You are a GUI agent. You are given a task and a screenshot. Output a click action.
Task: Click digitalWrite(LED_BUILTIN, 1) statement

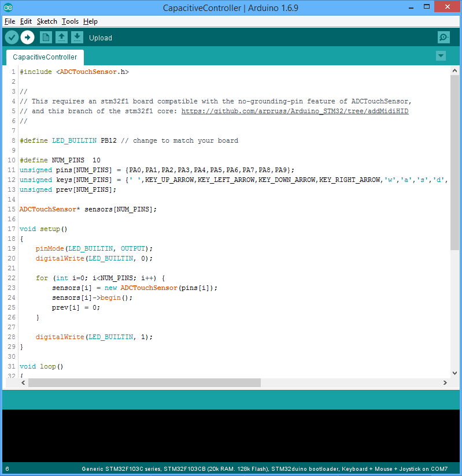point(94,337)
